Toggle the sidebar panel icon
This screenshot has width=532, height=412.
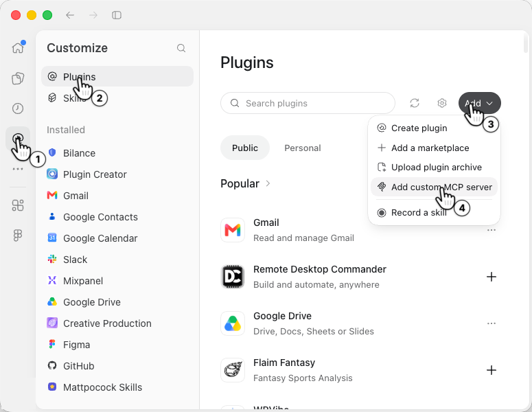[117, 15]
